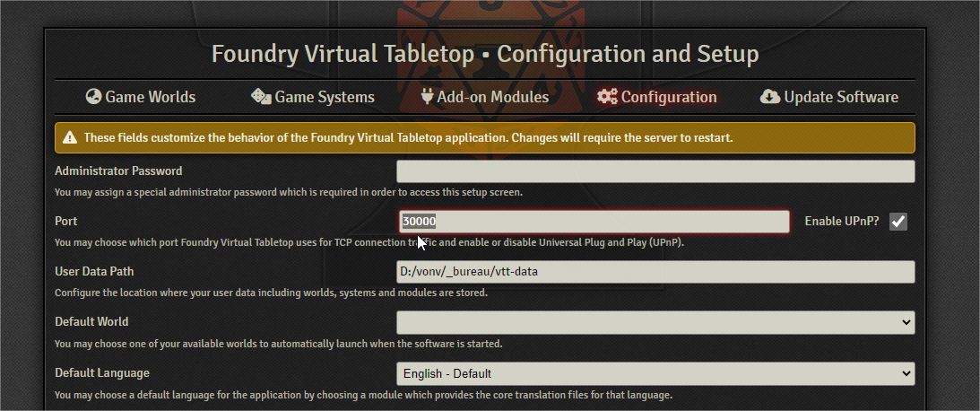Image resolution: width=980 pixels, height=411 pixels.
Task: Click the Port label
Action: pos(65,221)
